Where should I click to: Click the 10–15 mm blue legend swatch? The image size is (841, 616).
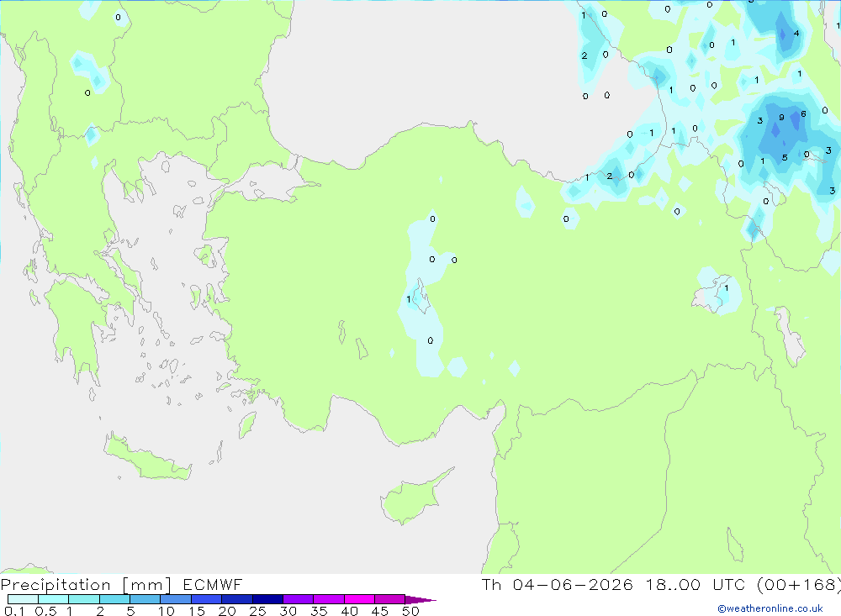tap(176, 599)
